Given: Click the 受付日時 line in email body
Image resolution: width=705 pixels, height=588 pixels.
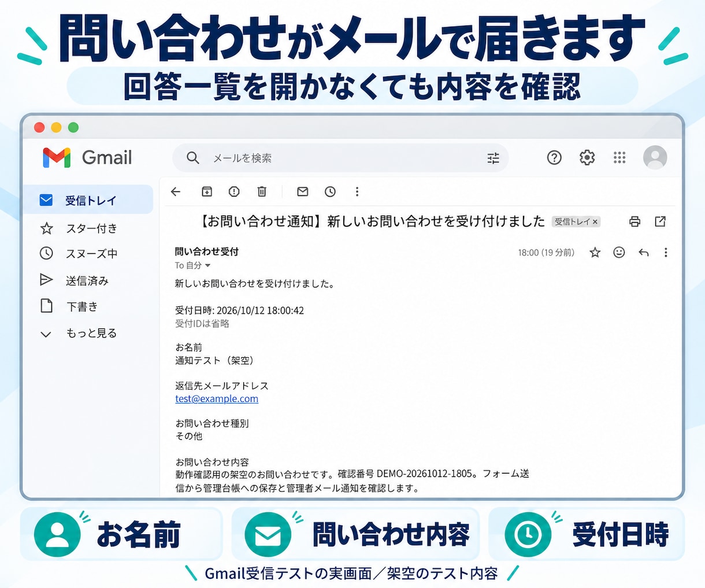Looking at the screenshot, I should pos(239,310).
